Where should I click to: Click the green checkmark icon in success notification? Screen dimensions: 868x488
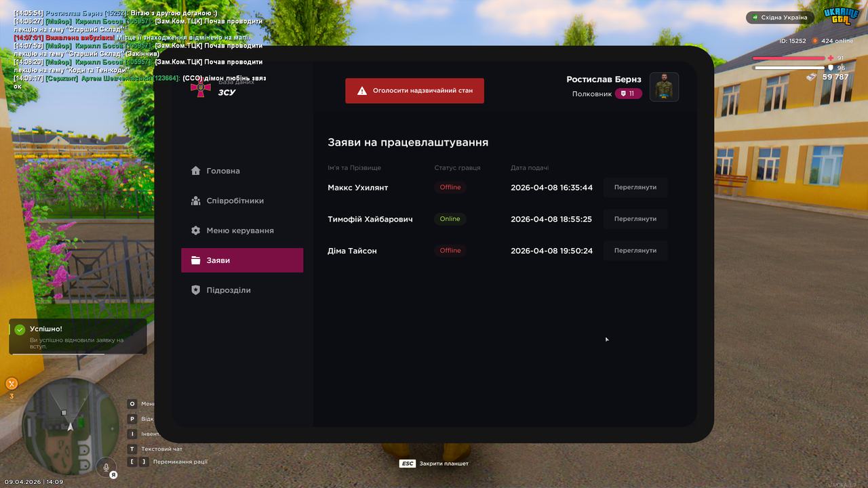point(20,329)
